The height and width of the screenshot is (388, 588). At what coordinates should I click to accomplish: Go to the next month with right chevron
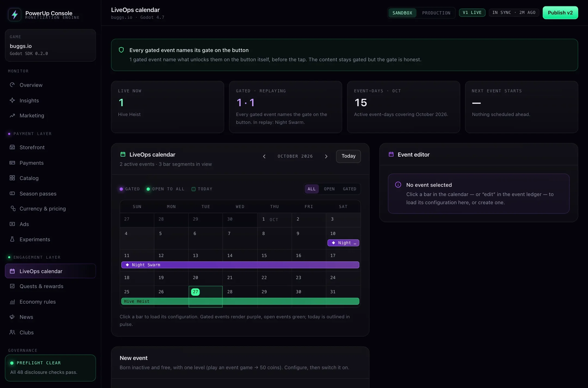point(326,156)
